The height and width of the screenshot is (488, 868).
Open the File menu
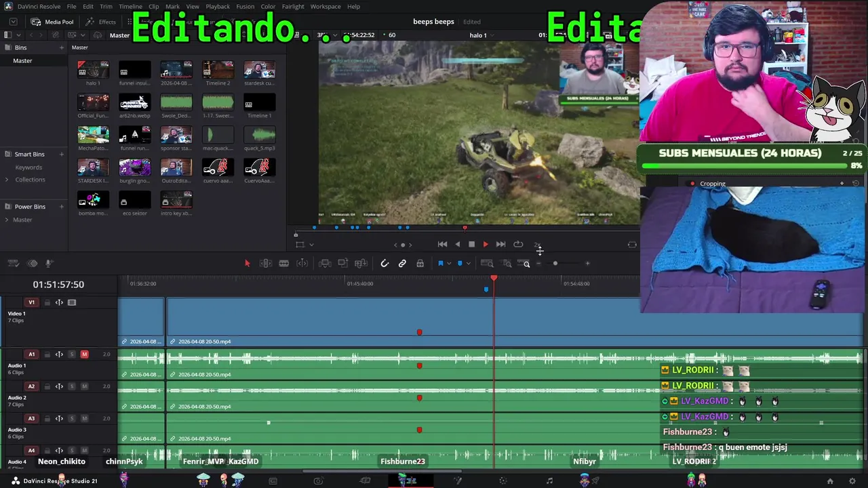point(71,7)
